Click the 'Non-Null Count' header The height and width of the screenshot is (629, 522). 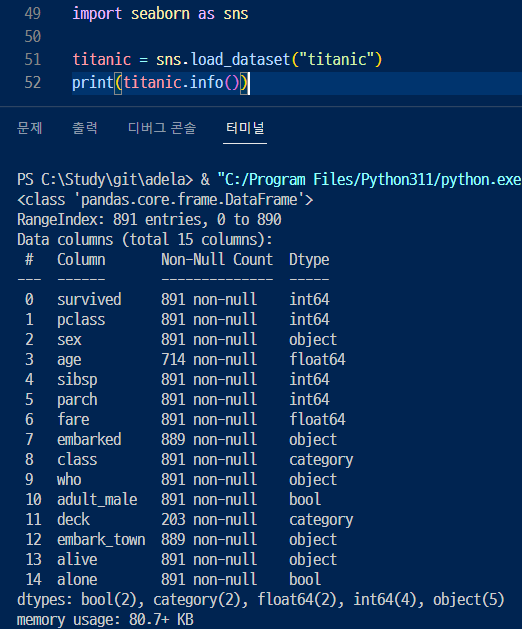pyautogui.click(x=217, y=260)
